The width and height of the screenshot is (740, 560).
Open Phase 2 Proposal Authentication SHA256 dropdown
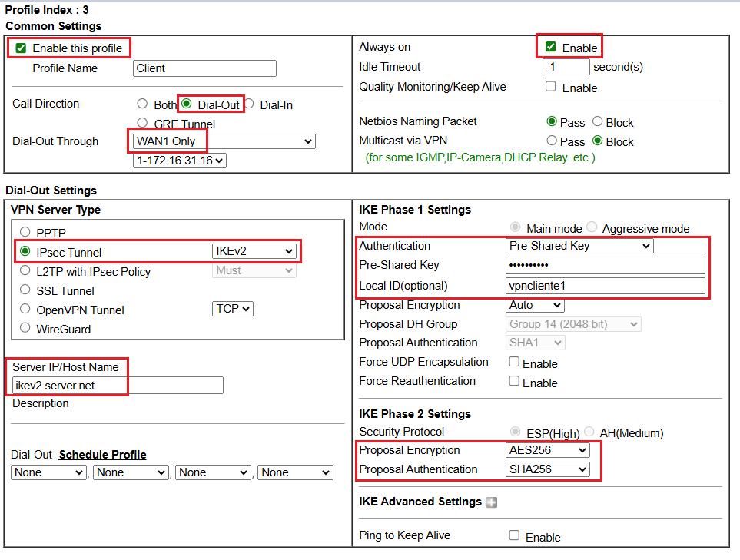click(548, 469)
